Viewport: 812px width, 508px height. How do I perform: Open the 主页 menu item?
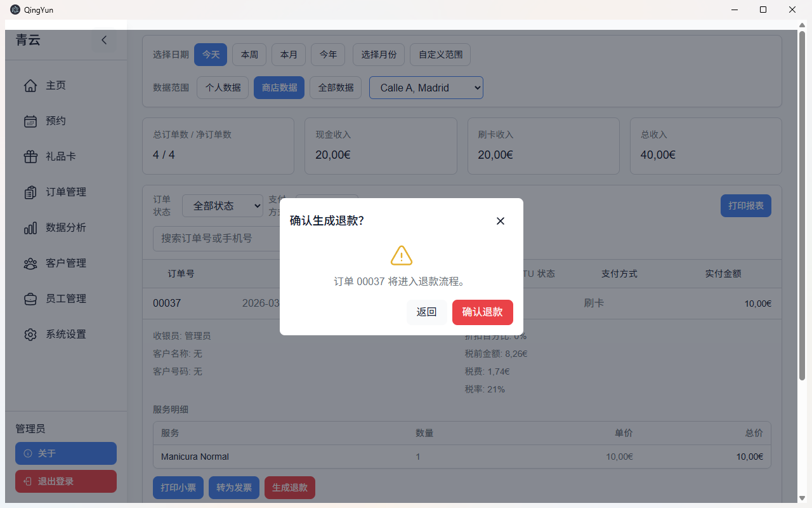[x=66, y=86]
